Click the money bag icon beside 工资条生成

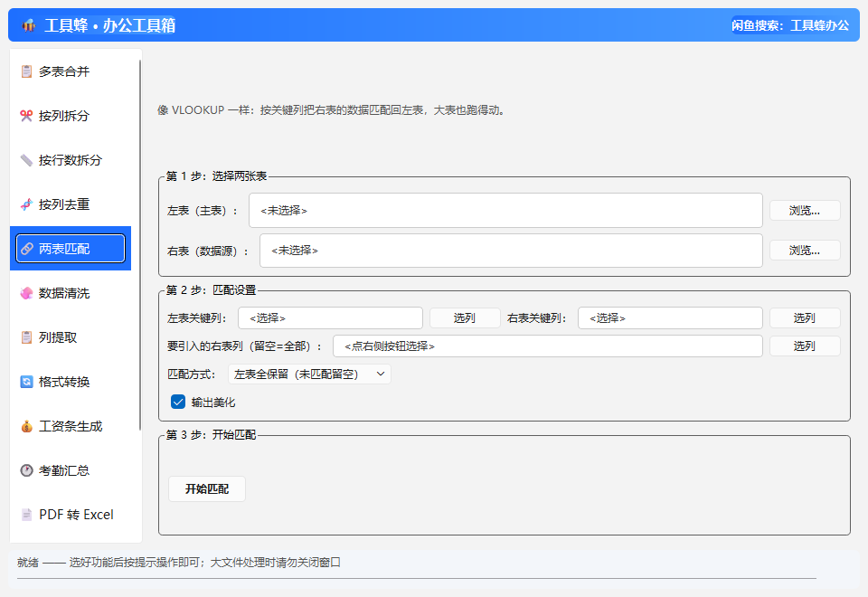[x=26, y=426]
